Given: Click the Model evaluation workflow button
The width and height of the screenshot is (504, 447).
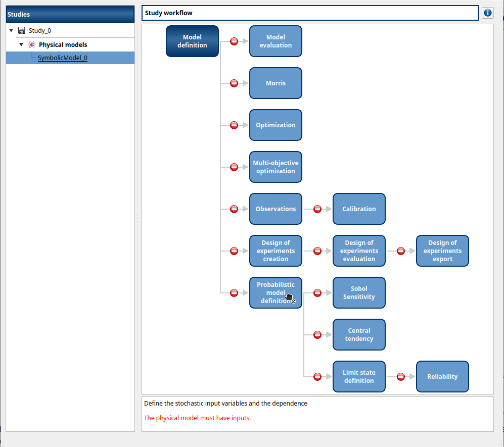Looking at the screenshot, I should point(276,41).
